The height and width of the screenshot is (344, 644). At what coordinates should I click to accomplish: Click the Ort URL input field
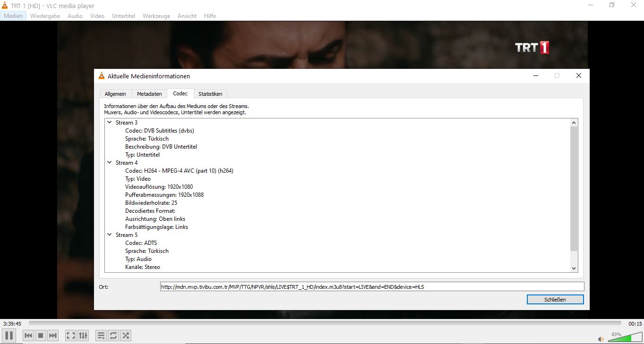(372, 286)
